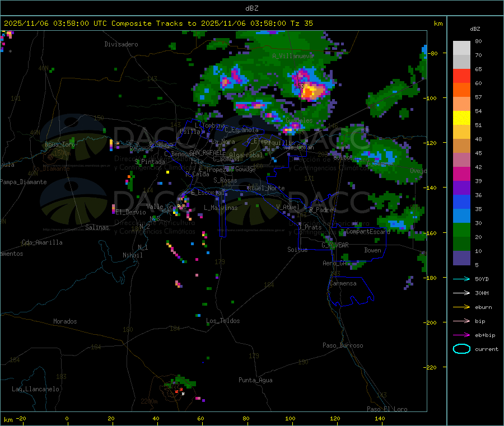Click the 'Salinas' map label

tap(97, 227)
